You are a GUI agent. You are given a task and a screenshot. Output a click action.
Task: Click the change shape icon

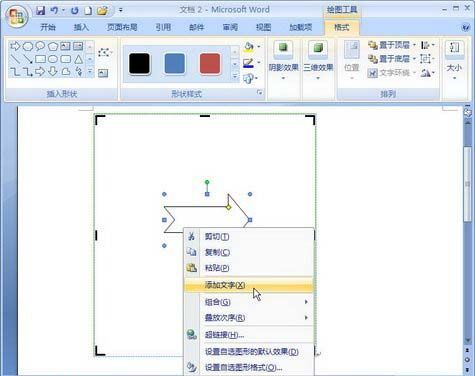tap(249, 78)
